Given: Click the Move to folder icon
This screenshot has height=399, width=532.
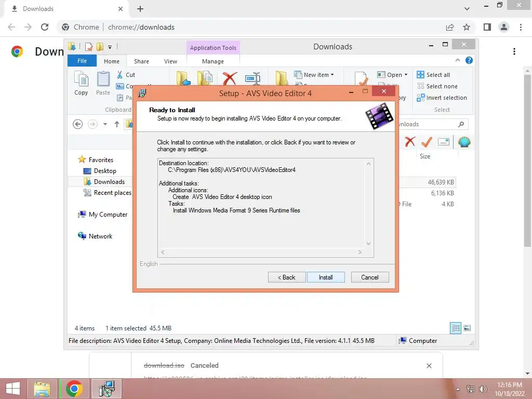Looking at the screenshot, I should point(183,78).
